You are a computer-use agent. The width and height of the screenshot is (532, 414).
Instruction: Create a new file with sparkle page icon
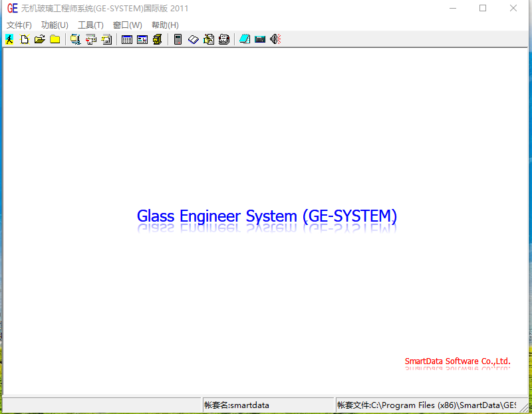(x=25, y=39)
